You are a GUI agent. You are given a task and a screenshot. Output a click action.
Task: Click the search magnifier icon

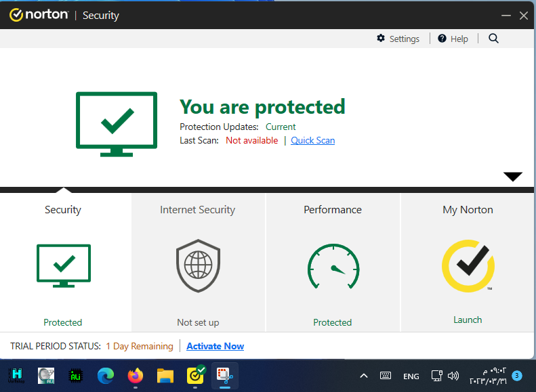tap(493, 38)
